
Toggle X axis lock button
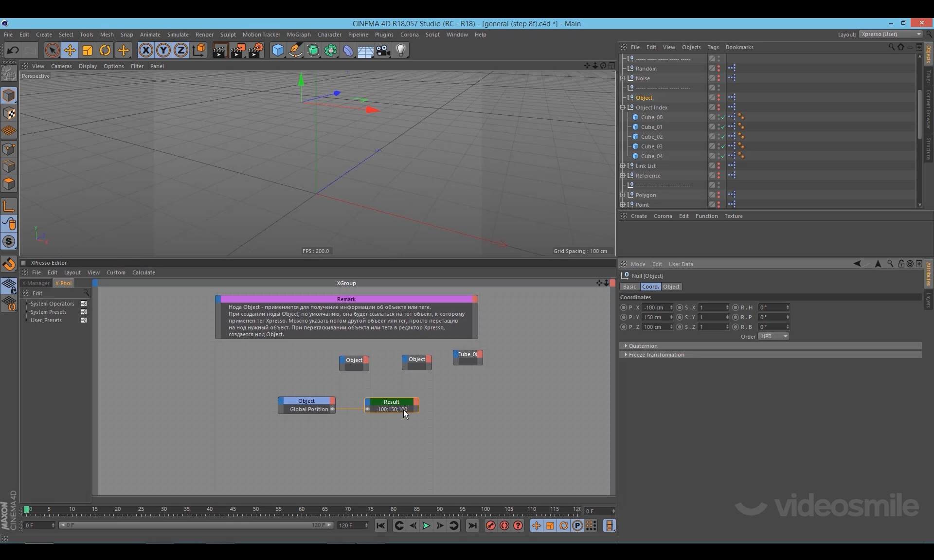[145, 50]
